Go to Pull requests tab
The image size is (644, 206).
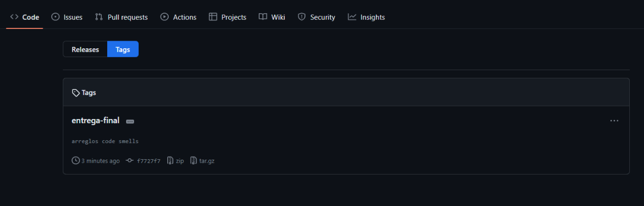click(x=121, y=17)
